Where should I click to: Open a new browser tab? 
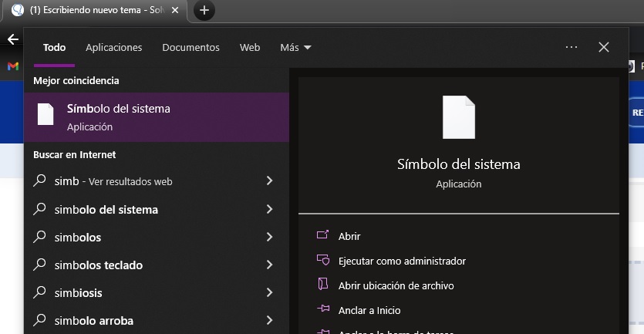(204, 10)
